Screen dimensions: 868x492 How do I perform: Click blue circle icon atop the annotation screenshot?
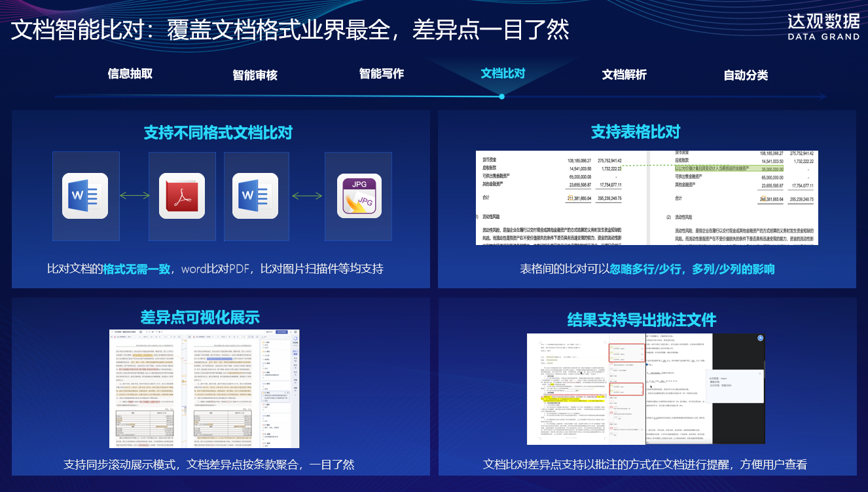coord(760,338)
